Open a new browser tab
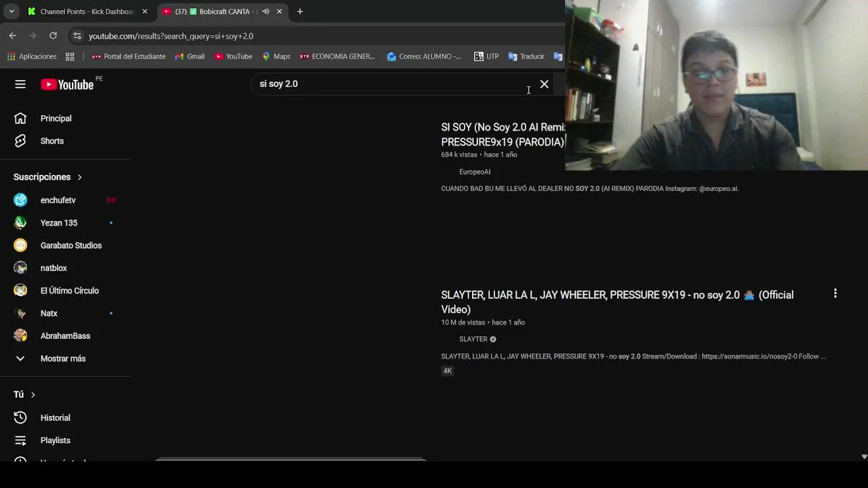Image resolution: width=868 pixels, height=488 pixels. 300,12
